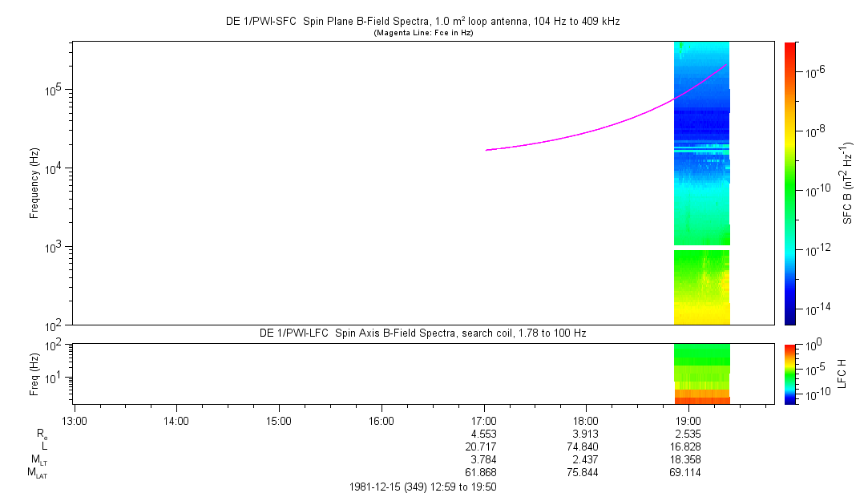The width and height of the screenshot is (868, 497).
Task: Click the L value 74.840
Action: (586, 446)
